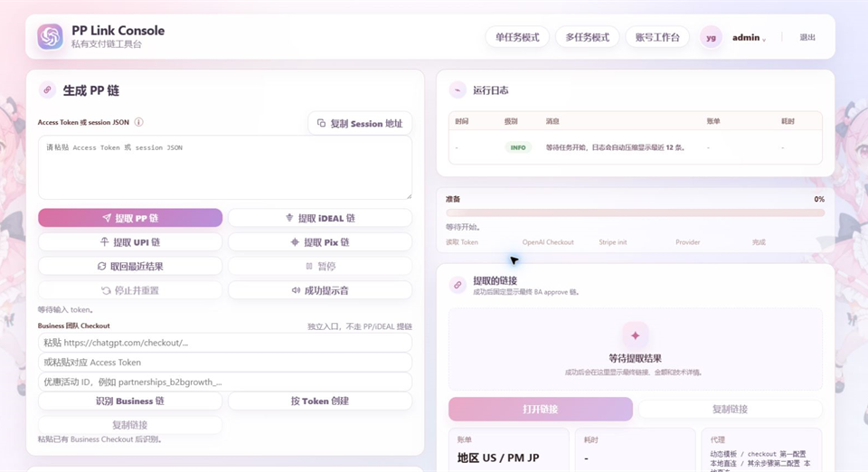Click the 独立入口，不走 PP/iDEAL 提链 note
868x472 pixels.
pos(360,326)
